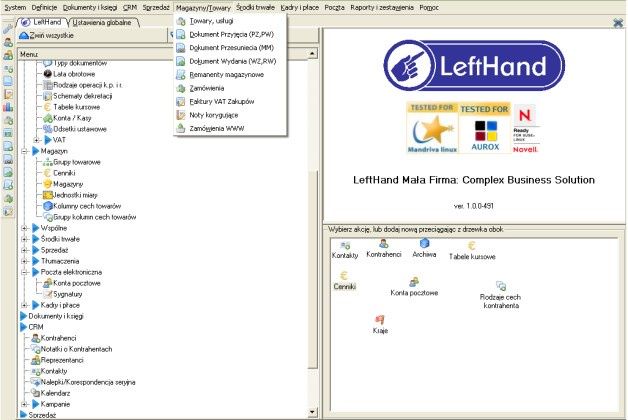628x420 pixels.
Task: Open Cenniki shortcut icon in action panel
Action: (344, 281)
